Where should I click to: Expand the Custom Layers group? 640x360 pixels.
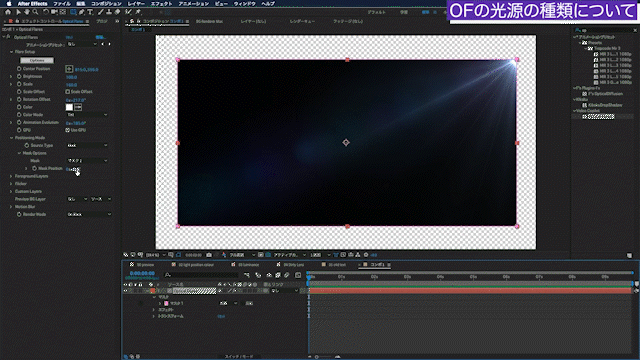click(11, 191)
